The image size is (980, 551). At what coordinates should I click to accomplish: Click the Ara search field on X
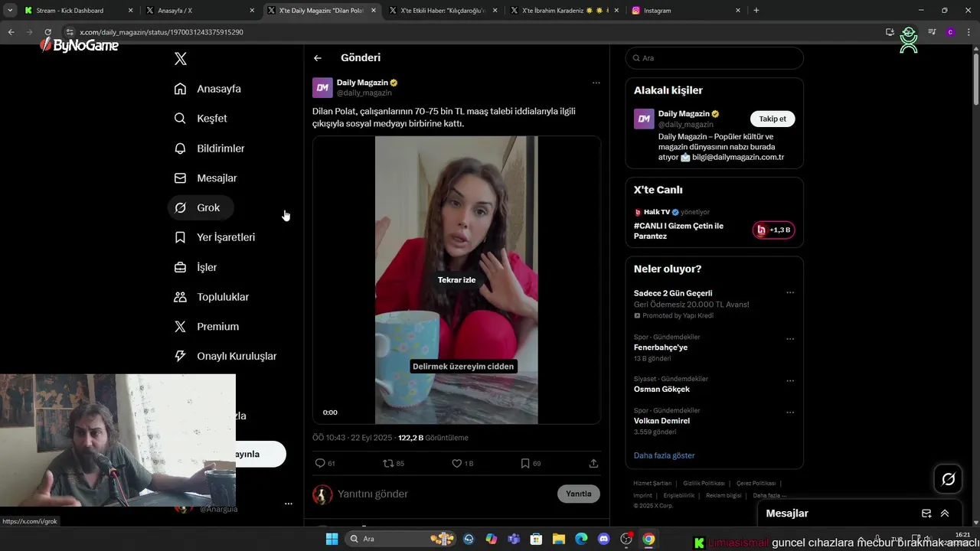[714, 58]
